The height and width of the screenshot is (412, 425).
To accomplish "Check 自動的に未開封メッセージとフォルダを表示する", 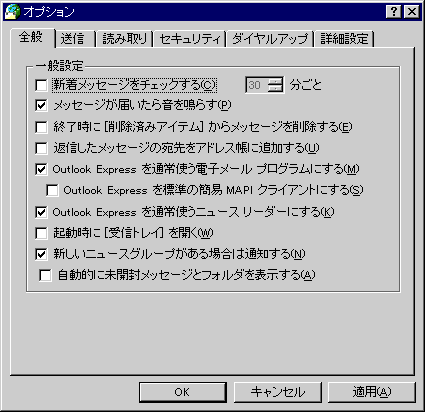I will [x=45, y=275].
